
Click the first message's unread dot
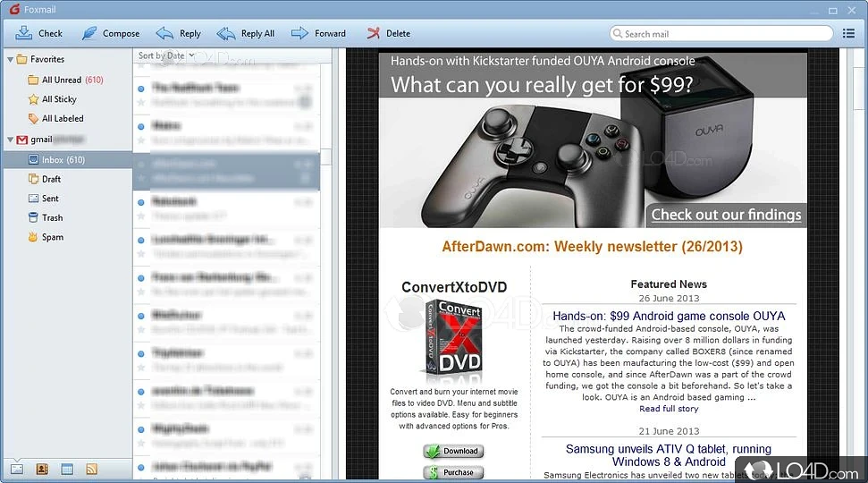(141, 89)
